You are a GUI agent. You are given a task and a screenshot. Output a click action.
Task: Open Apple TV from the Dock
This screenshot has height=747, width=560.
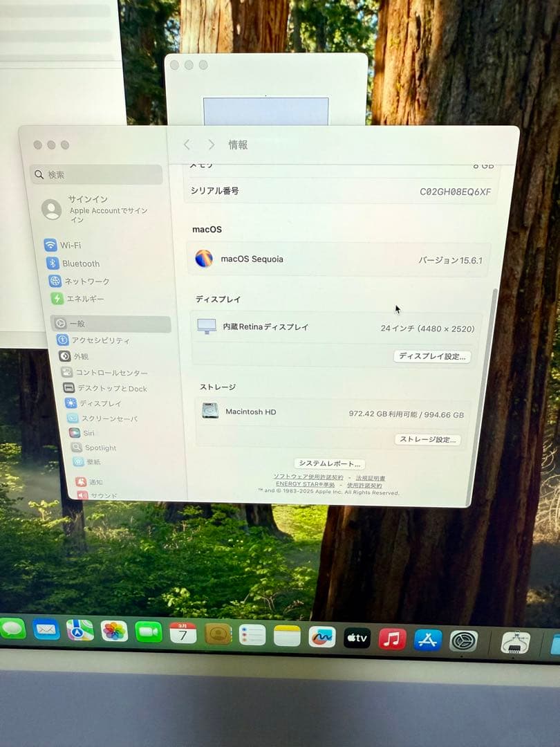coord(357,638)
